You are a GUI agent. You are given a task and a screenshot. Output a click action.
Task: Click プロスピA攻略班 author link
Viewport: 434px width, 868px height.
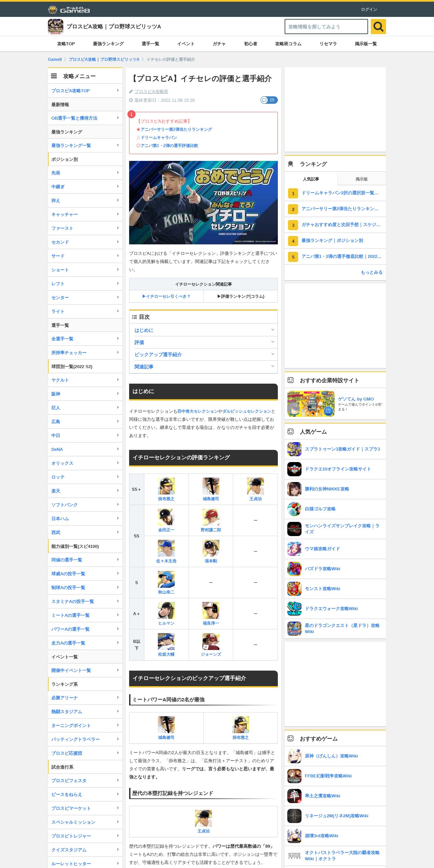[x=151, y=92]
